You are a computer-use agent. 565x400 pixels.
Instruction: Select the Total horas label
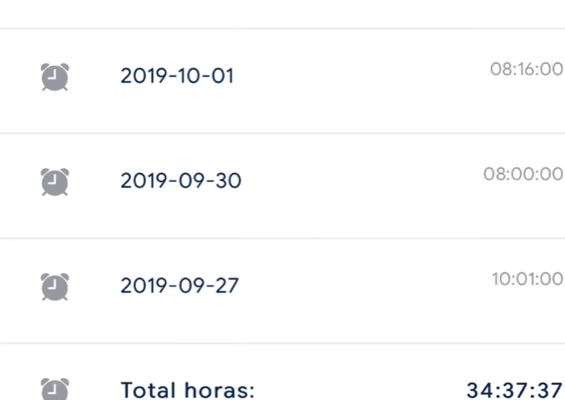pyautogui.click(x=188, y=390)
